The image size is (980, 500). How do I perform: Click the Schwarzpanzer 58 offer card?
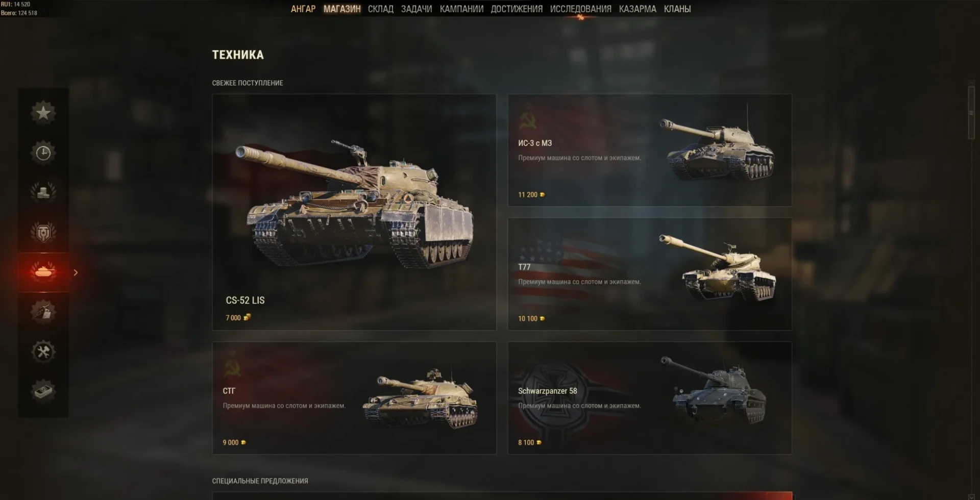[650, 398]
